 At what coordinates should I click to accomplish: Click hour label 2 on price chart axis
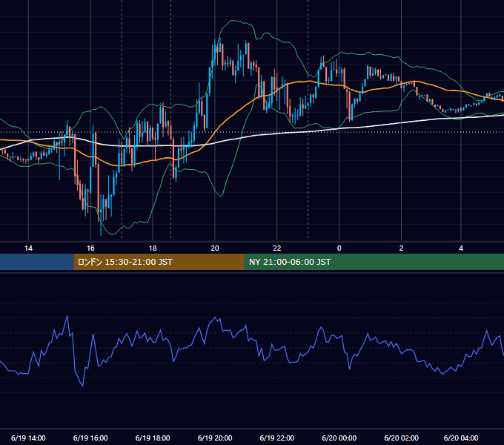point(401,248)
